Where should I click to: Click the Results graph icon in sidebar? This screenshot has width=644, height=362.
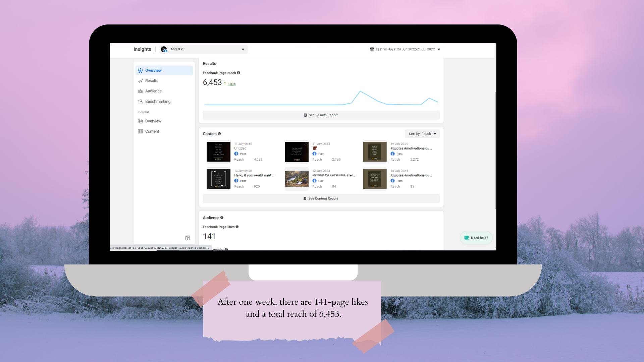(x=140, y=81)
